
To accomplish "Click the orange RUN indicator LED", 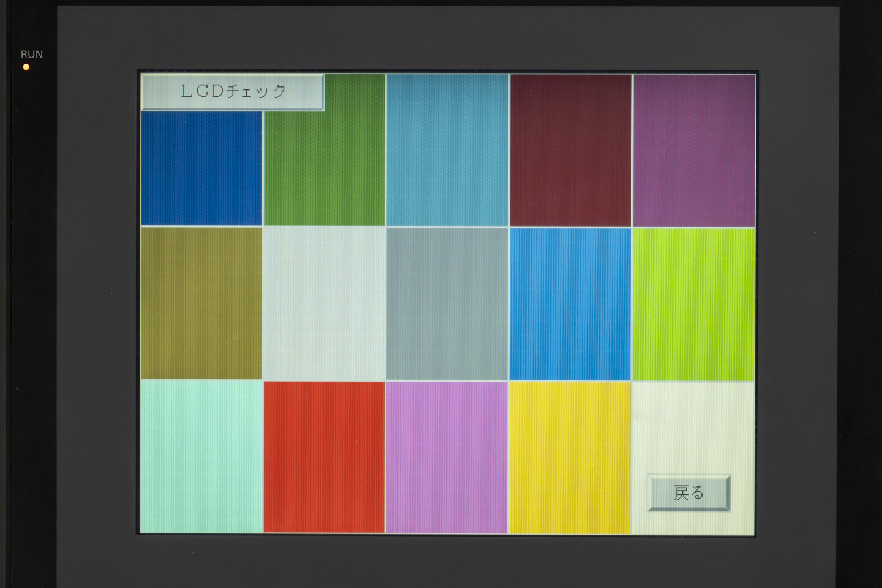I will [x=26, y=67].
